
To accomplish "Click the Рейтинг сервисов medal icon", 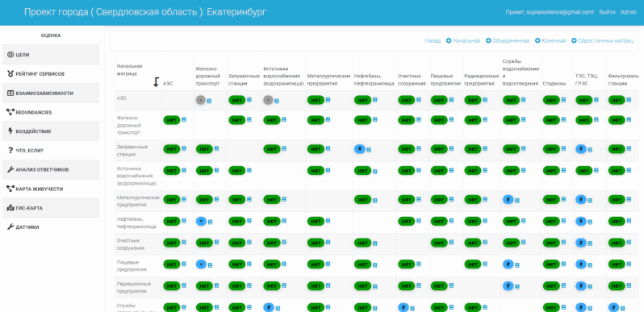I will pos(10,74).
